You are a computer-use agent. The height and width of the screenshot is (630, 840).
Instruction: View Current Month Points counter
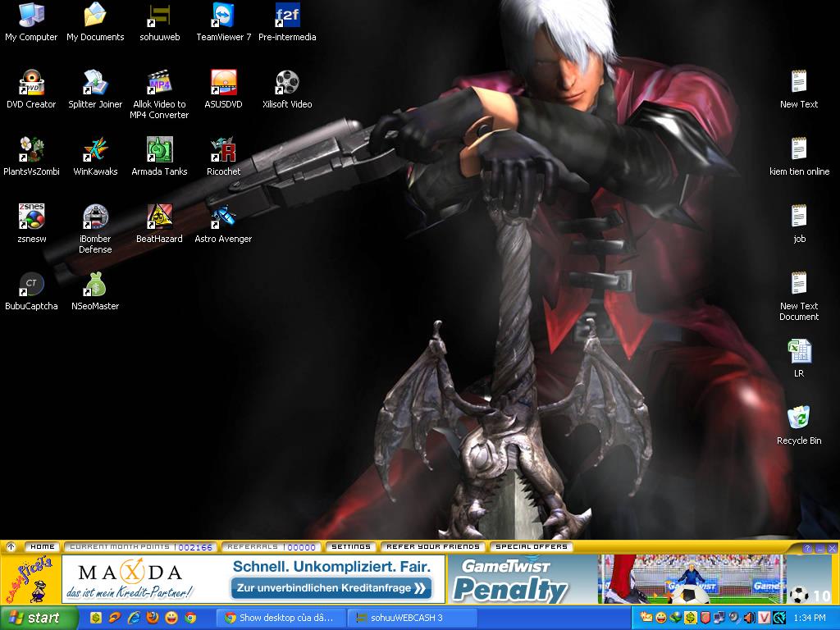click(x=141, y=547)
